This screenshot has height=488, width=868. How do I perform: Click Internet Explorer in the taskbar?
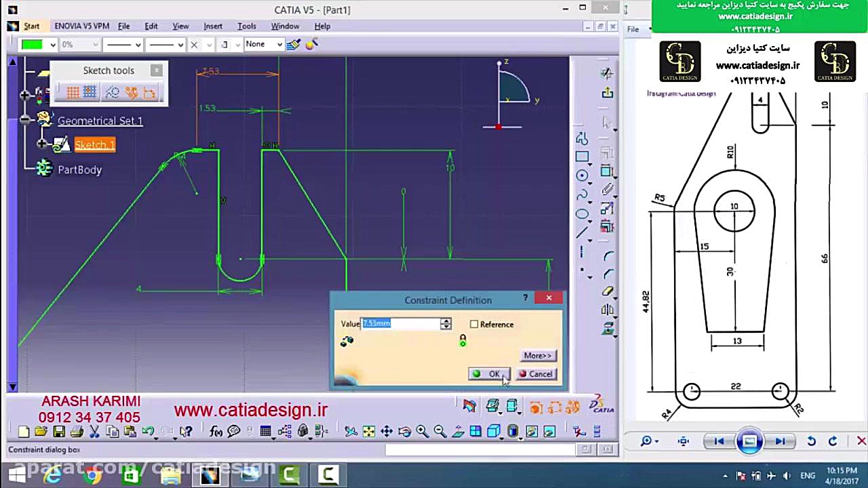click(x=52, y=475)
